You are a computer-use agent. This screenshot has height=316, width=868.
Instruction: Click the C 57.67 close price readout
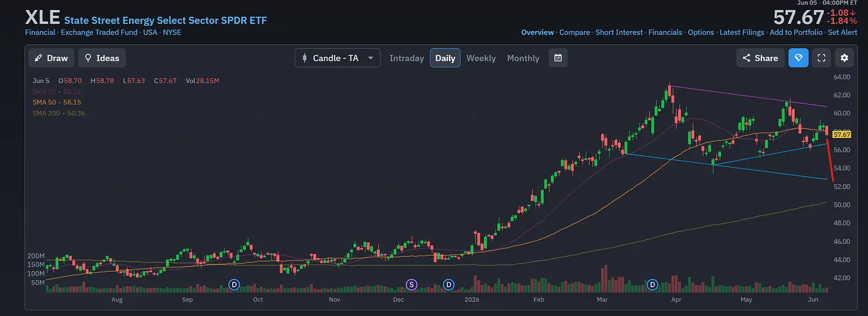click(x=165, y=81)
